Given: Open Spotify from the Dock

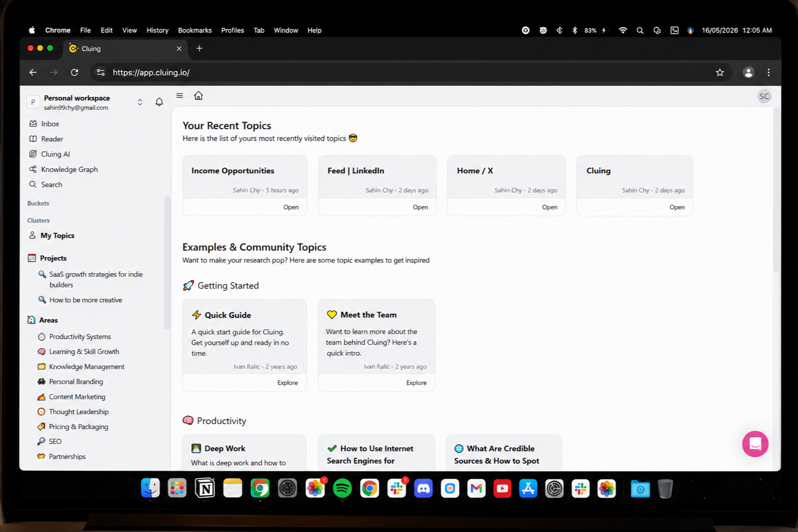Looking at the screenshot, I should coord(342,488).
